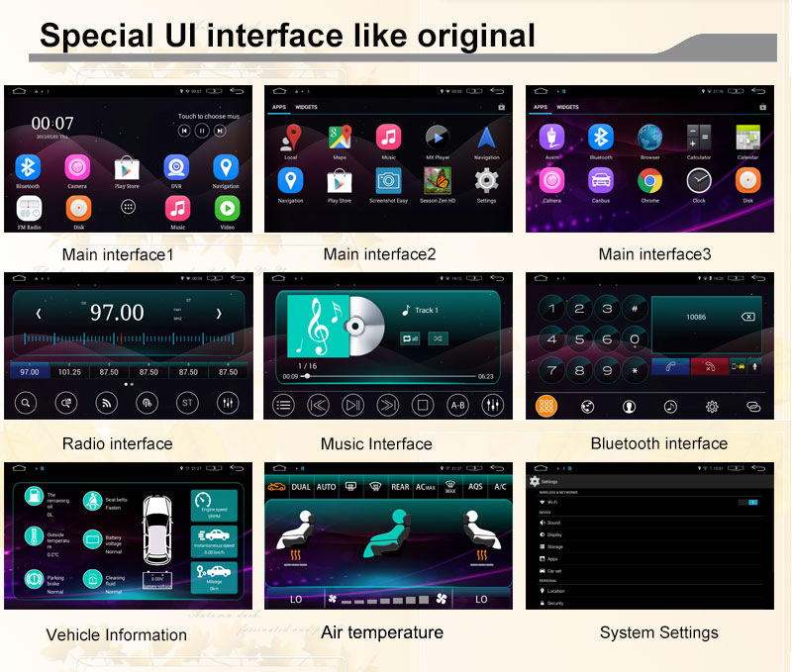Image resolution: width=792 pixels, height=672 pixels.
Task: Open the equalizer in the music player
Action: click(x=492, y=404)
